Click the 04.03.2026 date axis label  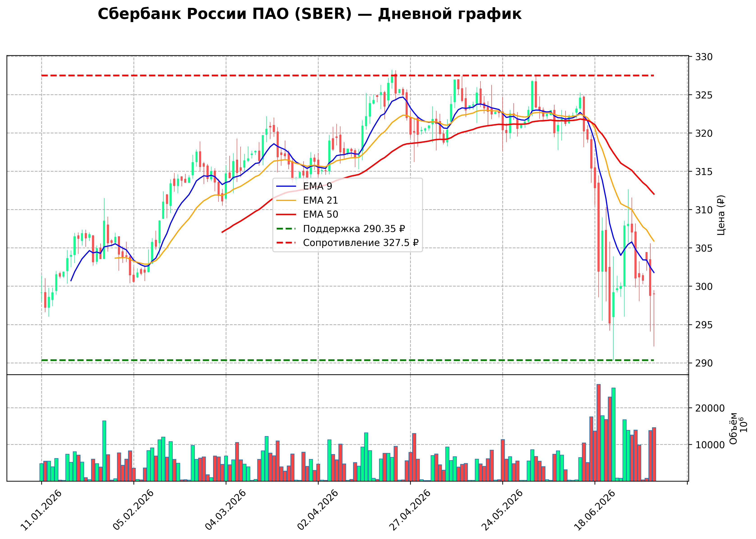point(225,510)
